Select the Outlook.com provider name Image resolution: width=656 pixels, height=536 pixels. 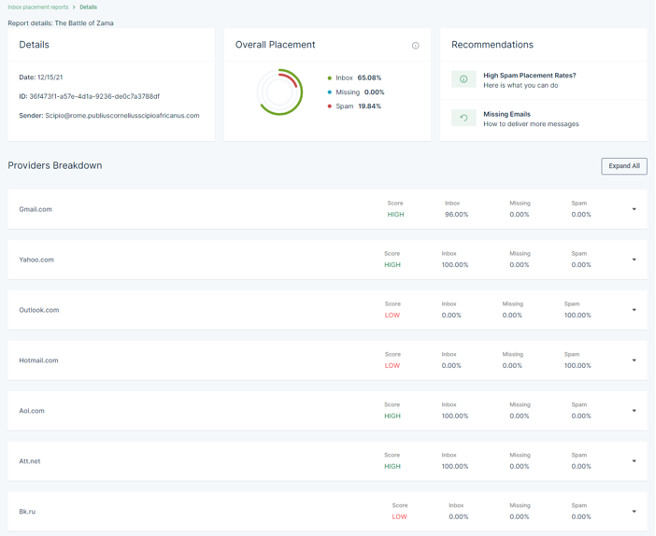(x=39, y=310)
